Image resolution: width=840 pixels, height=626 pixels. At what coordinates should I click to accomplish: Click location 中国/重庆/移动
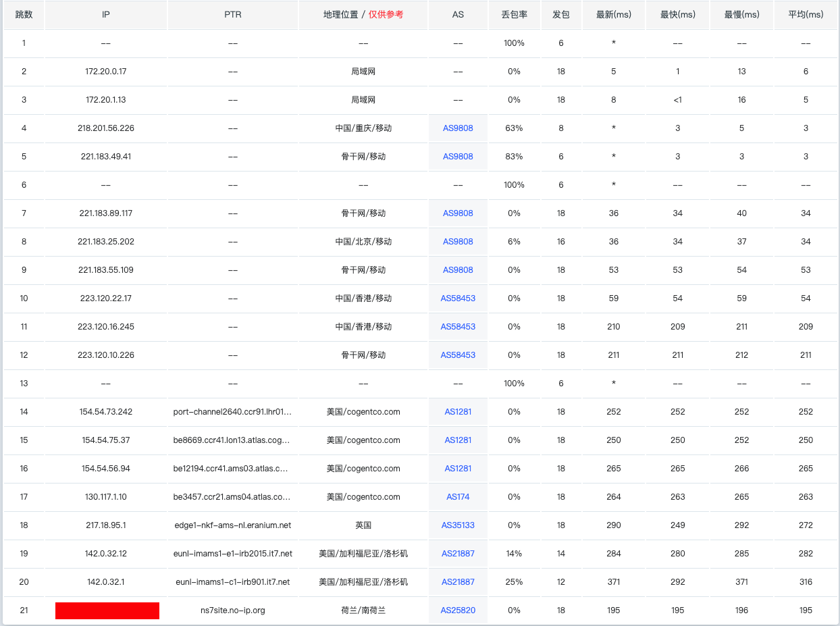point(363,128)
